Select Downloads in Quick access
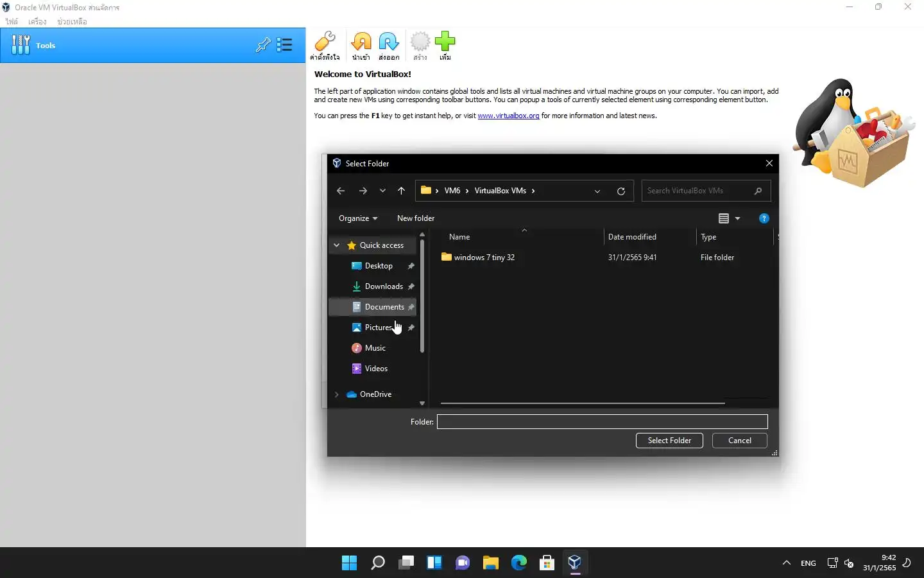Image resolution: width=924 pixels, height=578 pixels. coord(384,286)
